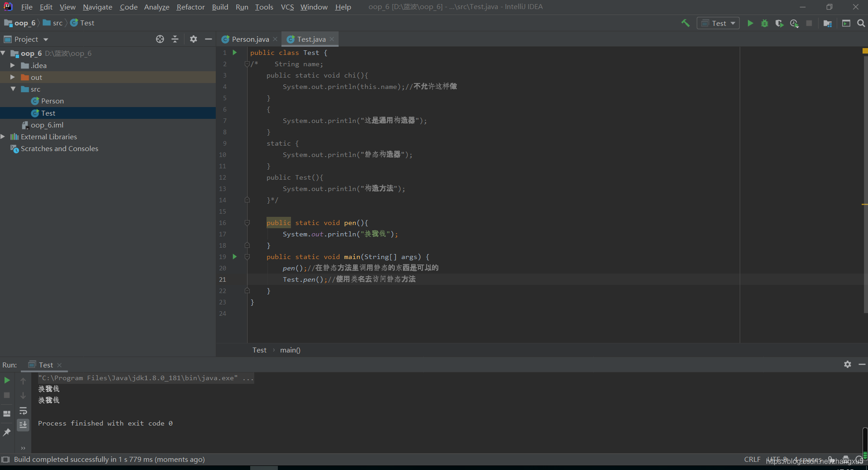Open the Test run configuration dropdown
Image resolution: width=868 pixels, height=470 pixels.
[718, 23]
